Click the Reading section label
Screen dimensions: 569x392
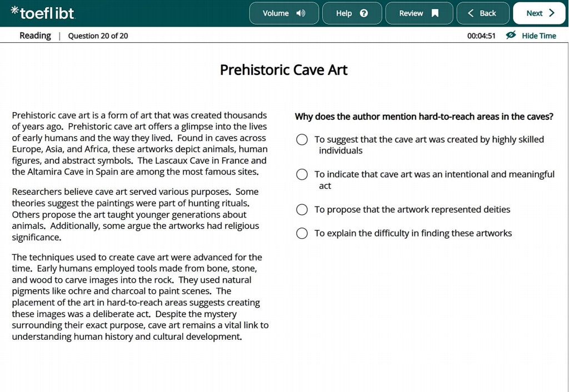click(x=35, y=36)
